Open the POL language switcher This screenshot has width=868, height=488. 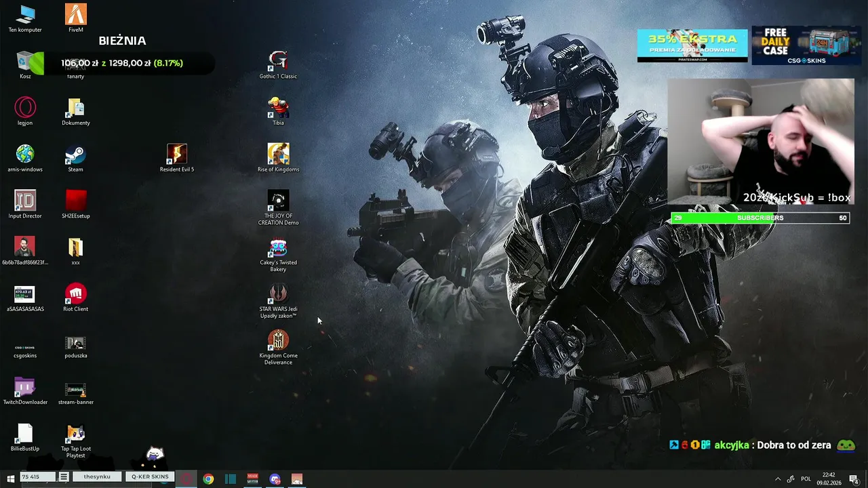pos(806,479)
